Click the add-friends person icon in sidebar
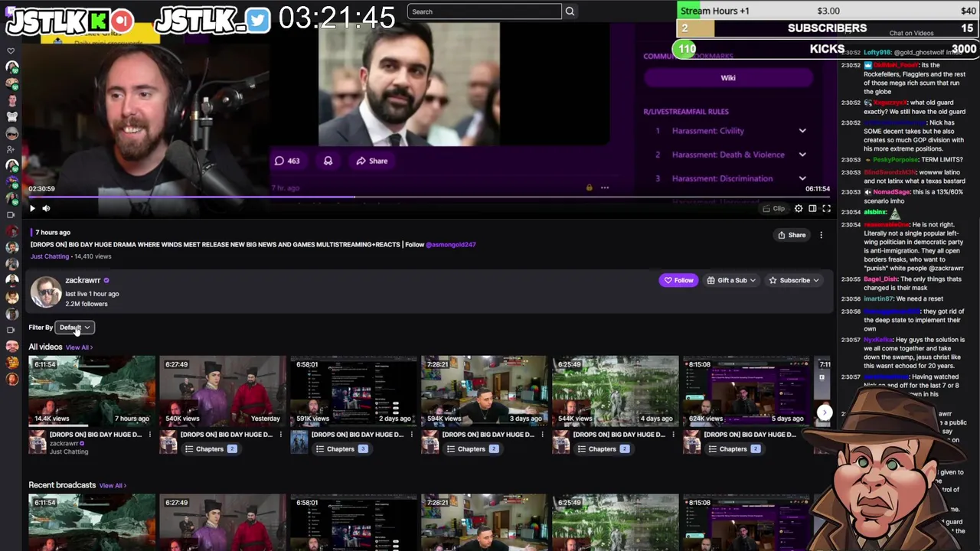The height and width of the screenshot is (551, 980). tap(11, 149)
